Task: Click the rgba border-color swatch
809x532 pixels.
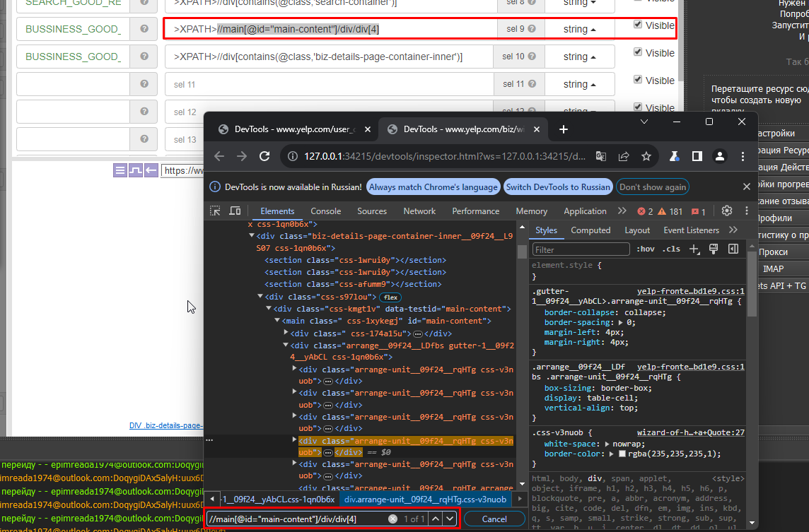Action: coord(622,454)
